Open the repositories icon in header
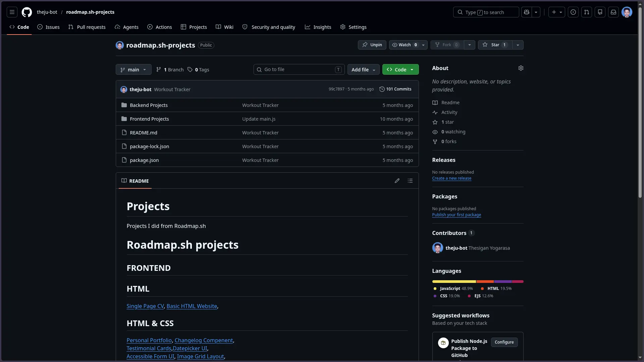This screenshot has height=362, width=644. click(600, 12)
